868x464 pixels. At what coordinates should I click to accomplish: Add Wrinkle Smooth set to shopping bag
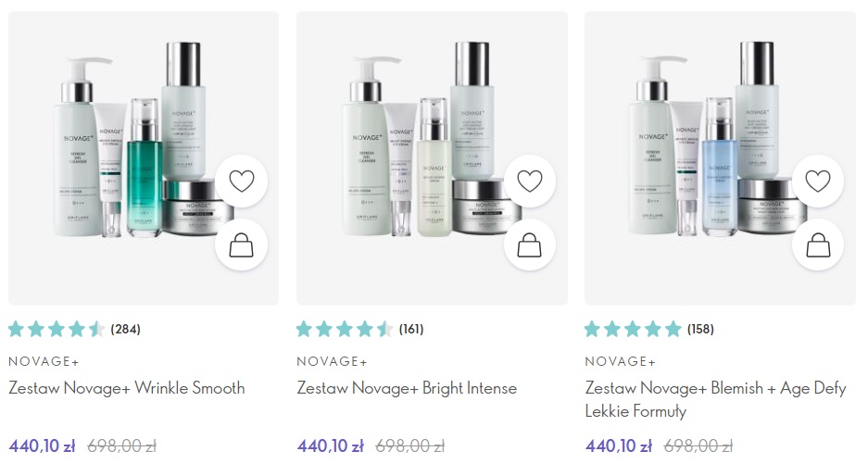pyautogui.click(x=242, y=245)
